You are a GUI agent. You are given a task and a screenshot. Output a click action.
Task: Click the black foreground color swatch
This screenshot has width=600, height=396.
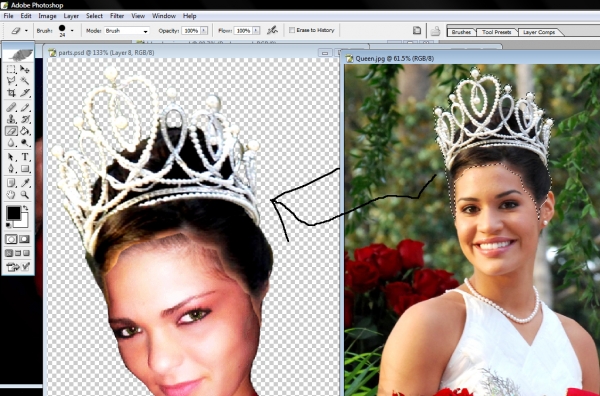pyautogui.click(x=13, y=213)
